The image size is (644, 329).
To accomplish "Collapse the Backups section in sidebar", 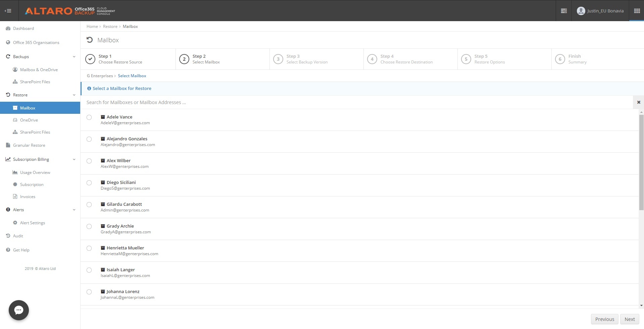I will click(74, 56).
